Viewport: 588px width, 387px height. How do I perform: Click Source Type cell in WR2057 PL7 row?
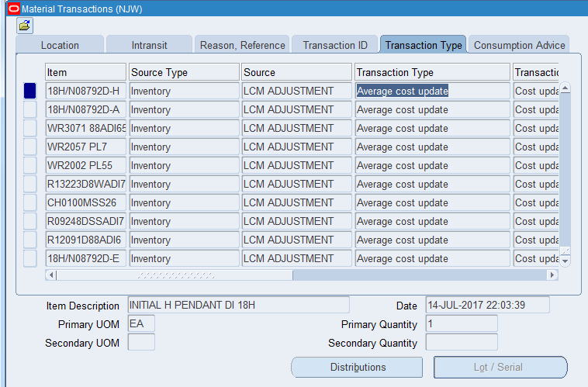pyautogui.click(x=184, y=147)
